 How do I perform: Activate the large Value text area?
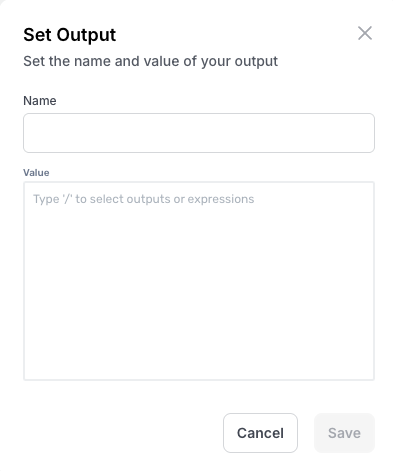point(199,281)
